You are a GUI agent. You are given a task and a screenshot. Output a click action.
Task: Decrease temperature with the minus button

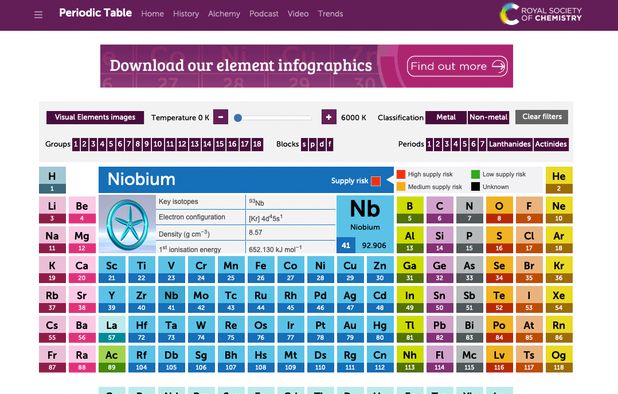221,117
